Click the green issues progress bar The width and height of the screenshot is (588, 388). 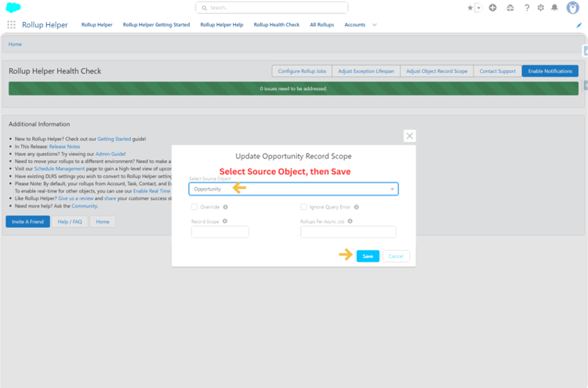(293, 89)
